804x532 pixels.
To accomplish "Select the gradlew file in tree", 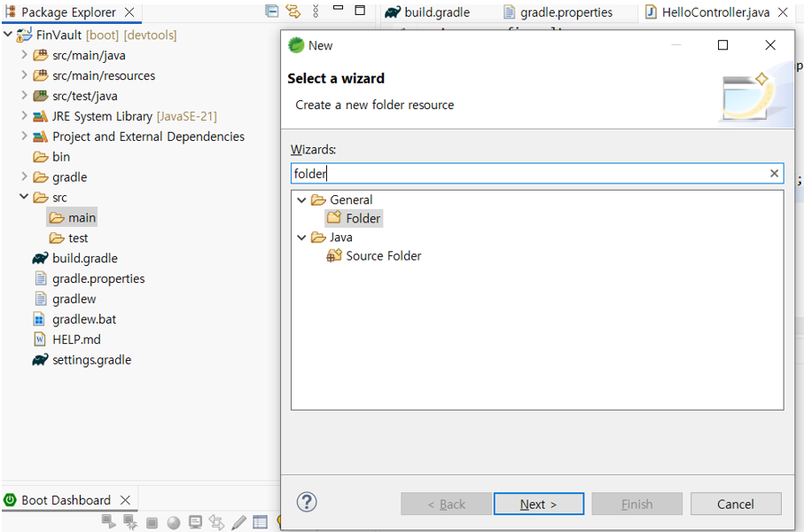I will click(65, 299).
